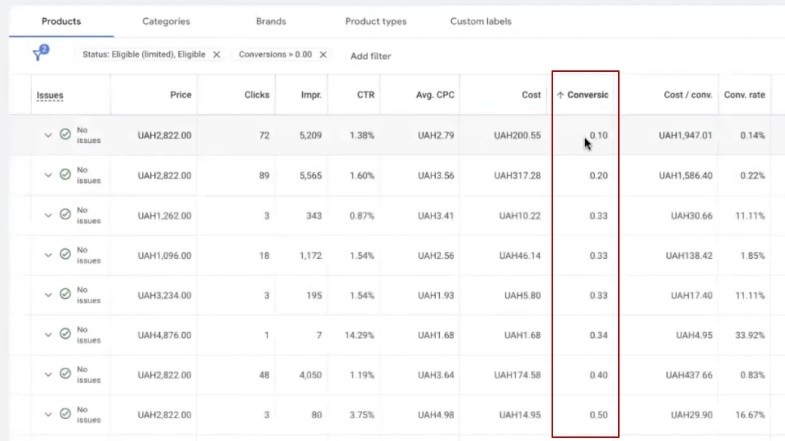
Task: Click status check icon for UAH3,234.00 product
Action: [x=65, y=294]
